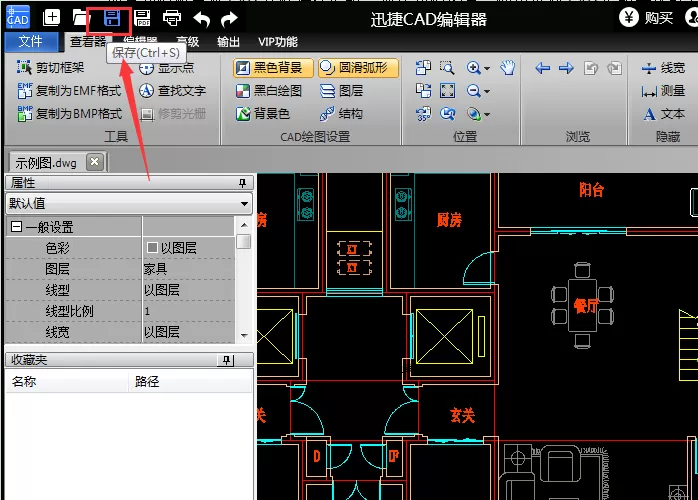Click the 线型比例 value field
Screen dimensions: 698x500
point(189,311)
